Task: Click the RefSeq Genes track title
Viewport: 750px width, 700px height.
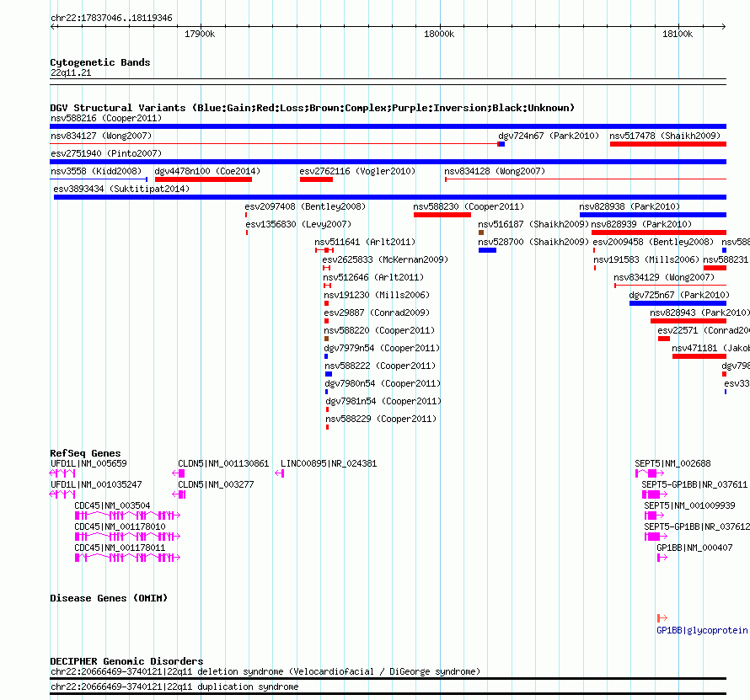Action: (x=86, y=453)
